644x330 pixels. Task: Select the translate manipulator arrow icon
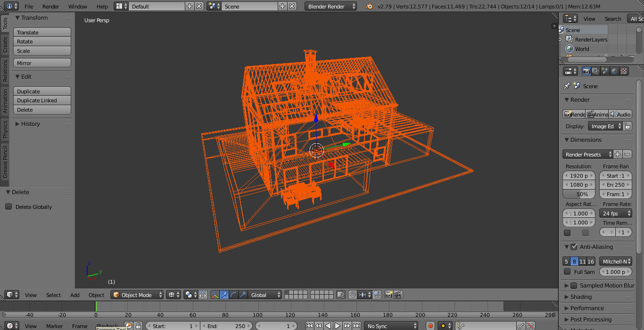224,295
